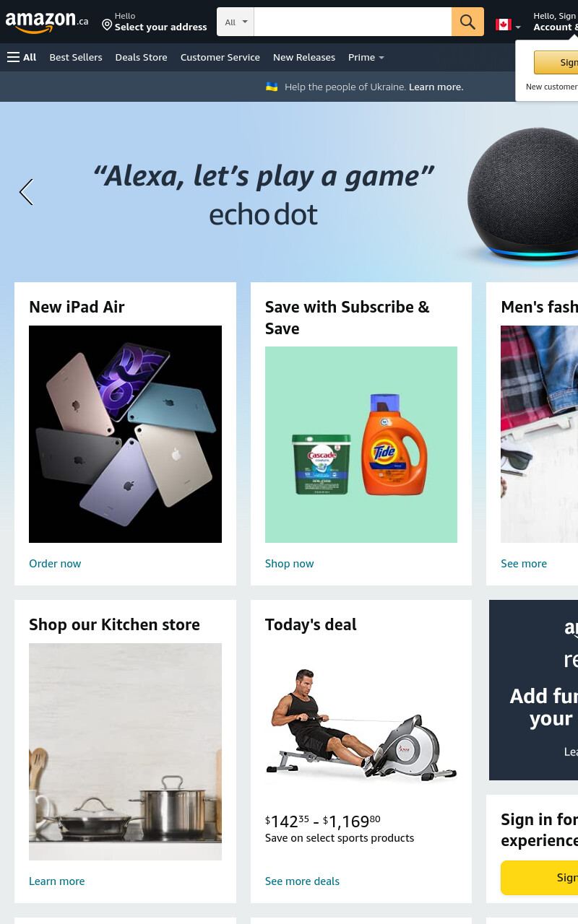Image resolution: width=578 pixels, height=924 pixels.
Task: Click Order now under New iPad Air
Action: pos(55,564)
